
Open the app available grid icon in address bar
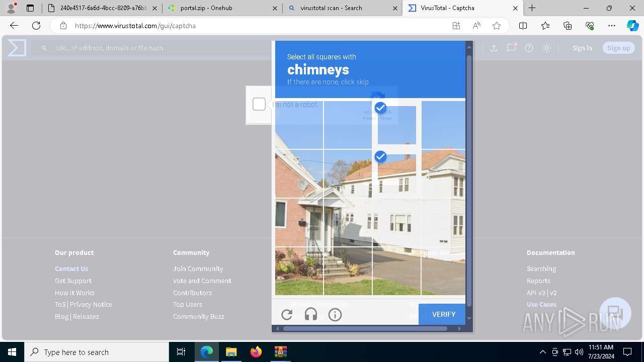point(456,26)
